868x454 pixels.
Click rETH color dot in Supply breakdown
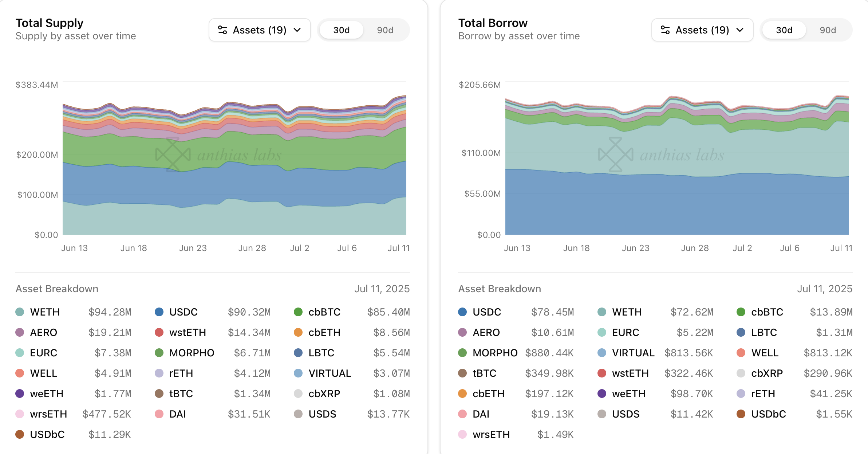159,373
